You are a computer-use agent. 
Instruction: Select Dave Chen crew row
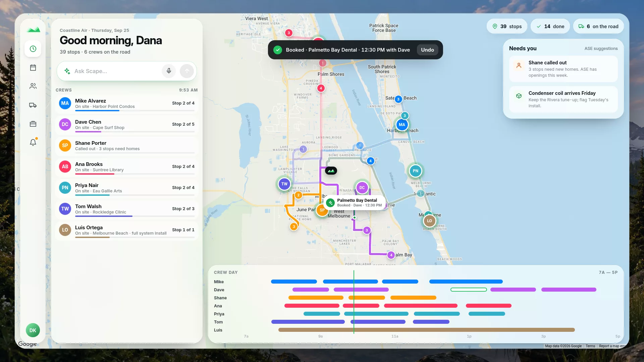coord(127,125)
